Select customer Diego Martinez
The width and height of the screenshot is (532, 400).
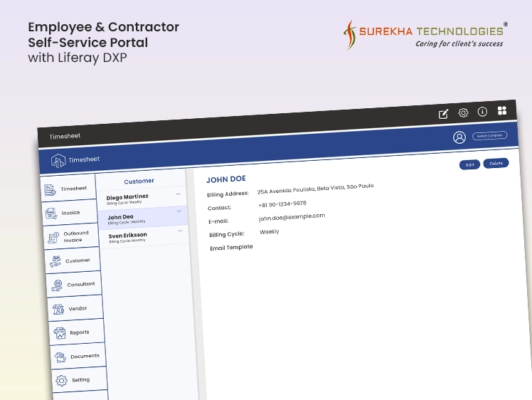pos(142,198)
